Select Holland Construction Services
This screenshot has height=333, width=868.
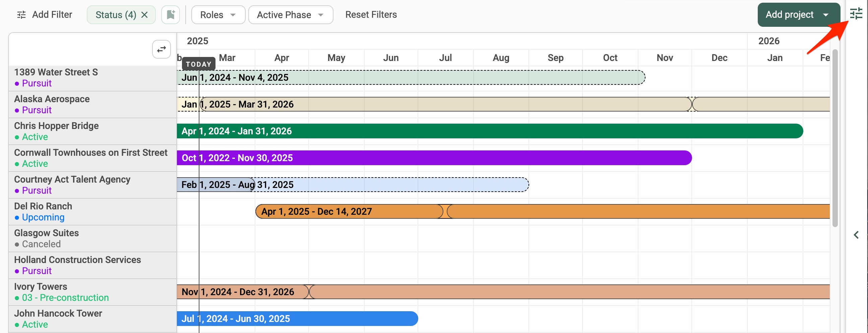click(92, 265)
